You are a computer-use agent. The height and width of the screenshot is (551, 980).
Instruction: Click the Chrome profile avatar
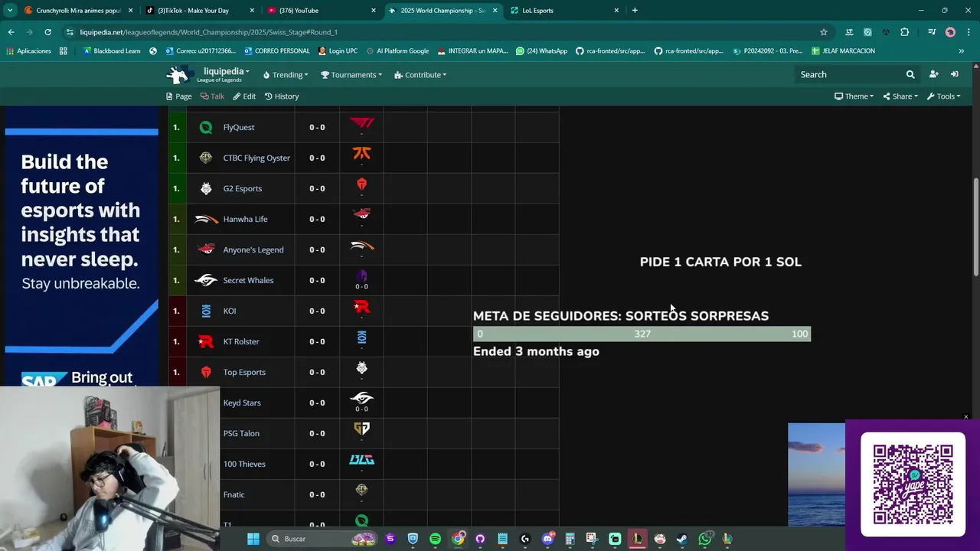click(950, 32)
